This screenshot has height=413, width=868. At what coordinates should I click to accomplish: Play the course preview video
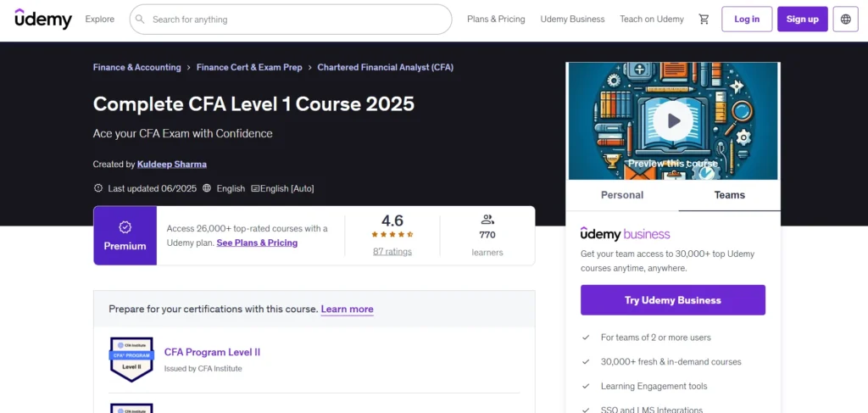pos(673,121)
